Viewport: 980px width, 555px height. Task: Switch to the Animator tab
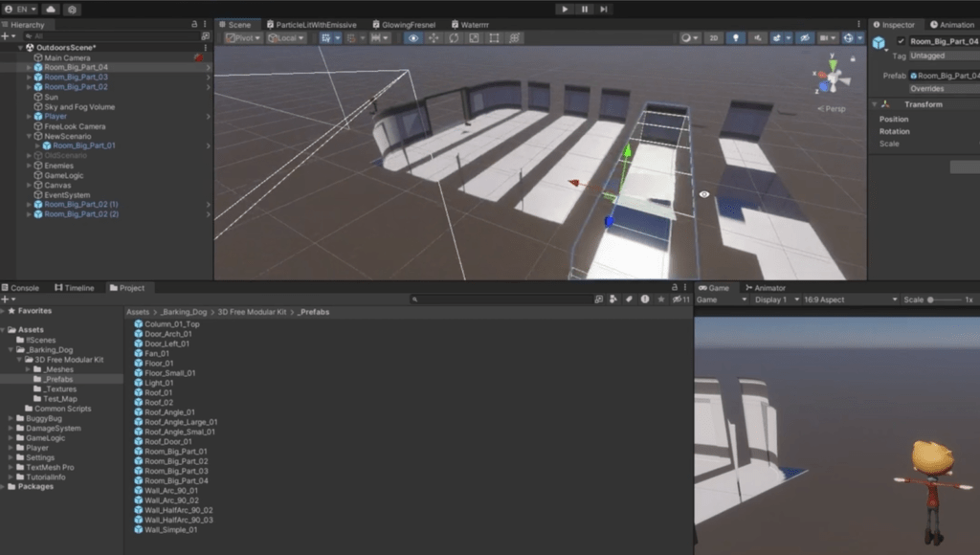765,288
